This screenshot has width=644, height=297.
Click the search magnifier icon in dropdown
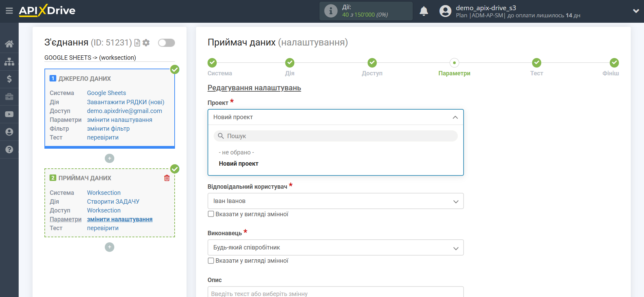(x=221, y=136)
